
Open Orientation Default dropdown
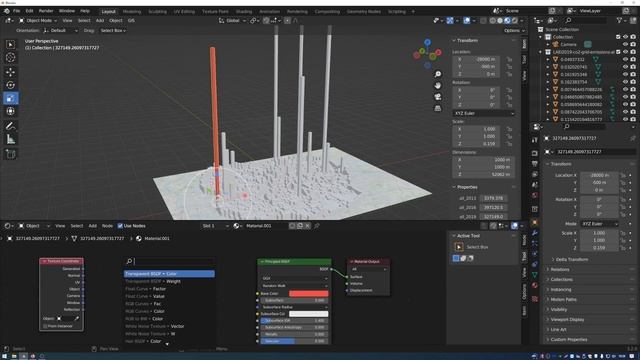60,31
